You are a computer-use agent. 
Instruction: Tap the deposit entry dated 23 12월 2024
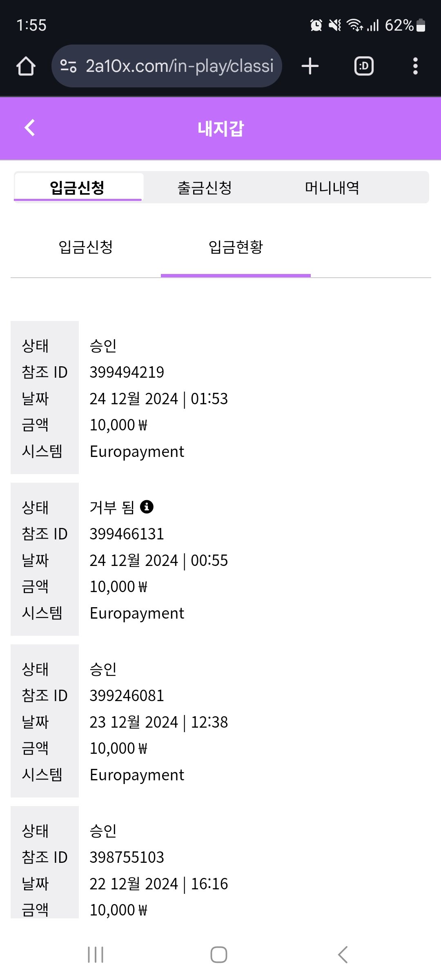158,722
